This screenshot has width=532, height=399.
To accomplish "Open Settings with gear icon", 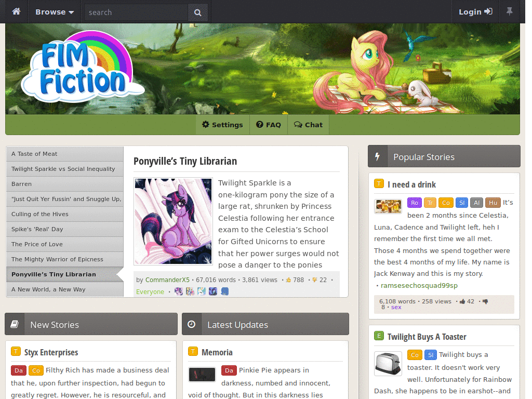I will pyautogui.click(x=222, y=125).
